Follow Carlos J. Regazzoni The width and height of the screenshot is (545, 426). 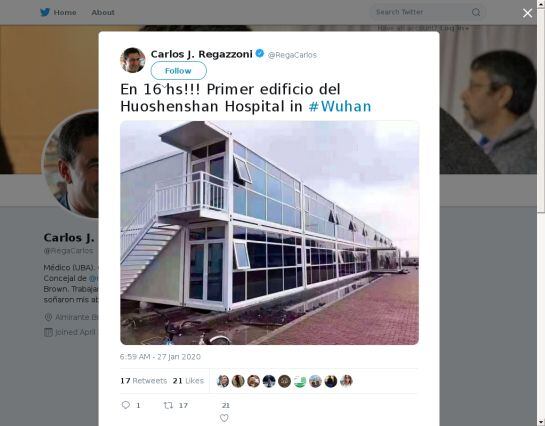pyautogui.click(x=178, y=71)
